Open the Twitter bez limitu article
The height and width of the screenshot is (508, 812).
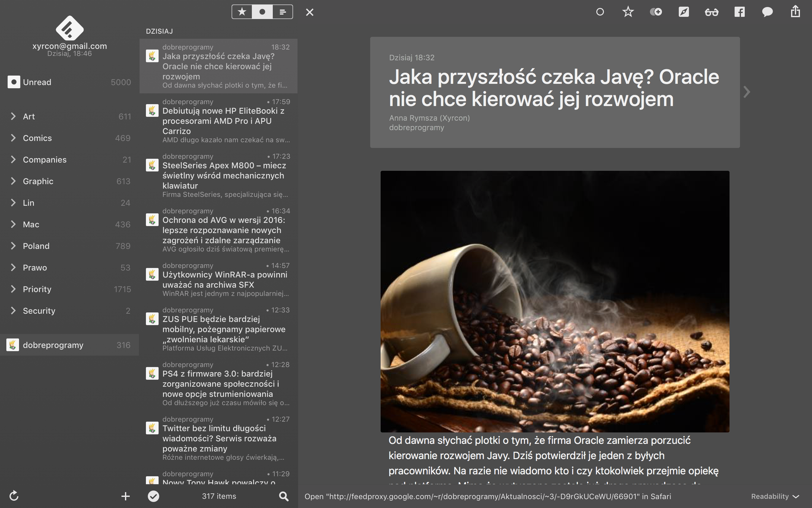click(219, 439)
